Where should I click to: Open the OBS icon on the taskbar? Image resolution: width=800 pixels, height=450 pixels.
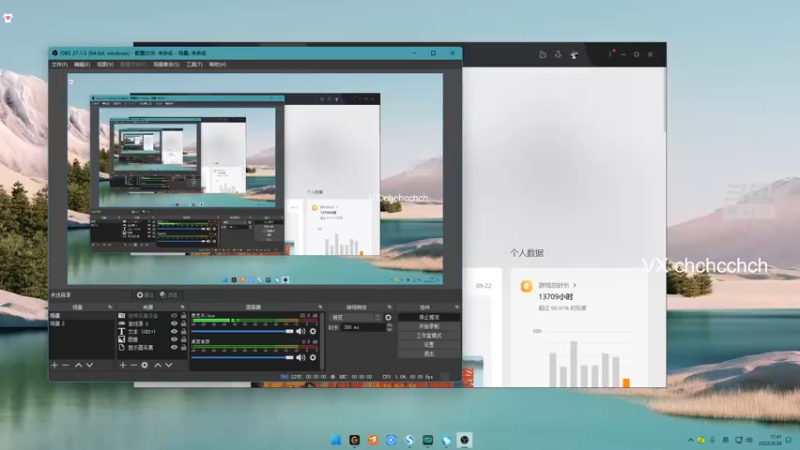[x=464, y=440]
